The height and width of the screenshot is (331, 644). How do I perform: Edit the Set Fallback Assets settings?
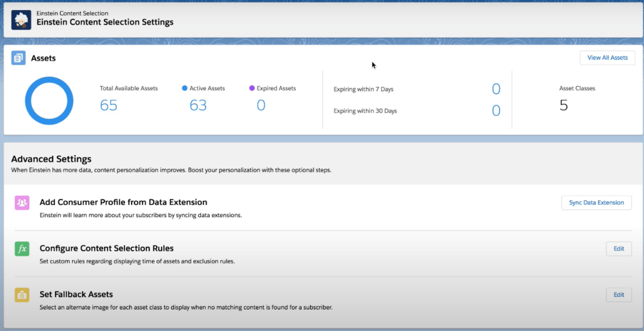(619, 294)
